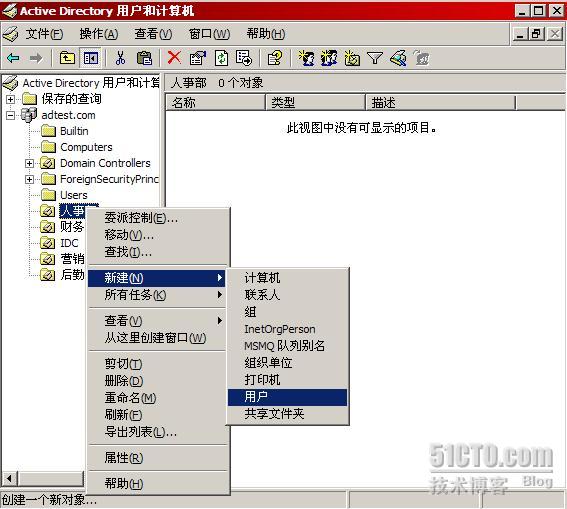Click the Refresh toolbar icon
Screen dimensions: 567x509
221,58
